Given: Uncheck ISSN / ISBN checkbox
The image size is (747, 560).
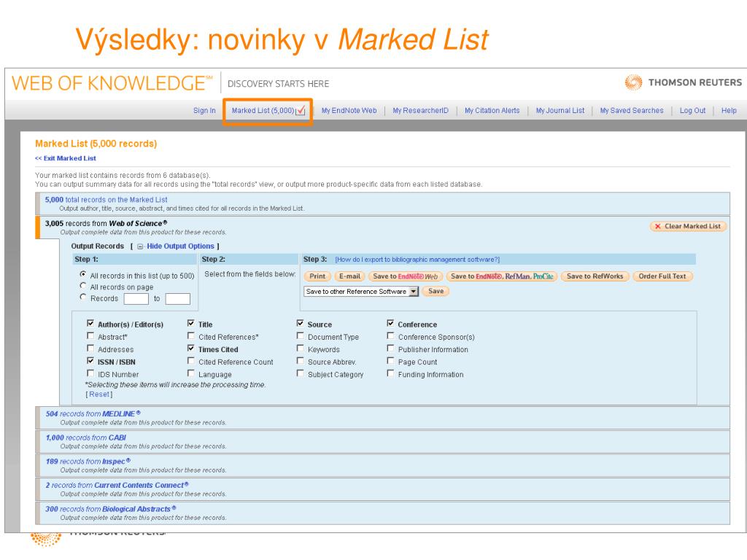Looking at the screenshot, I should [90, 360].
